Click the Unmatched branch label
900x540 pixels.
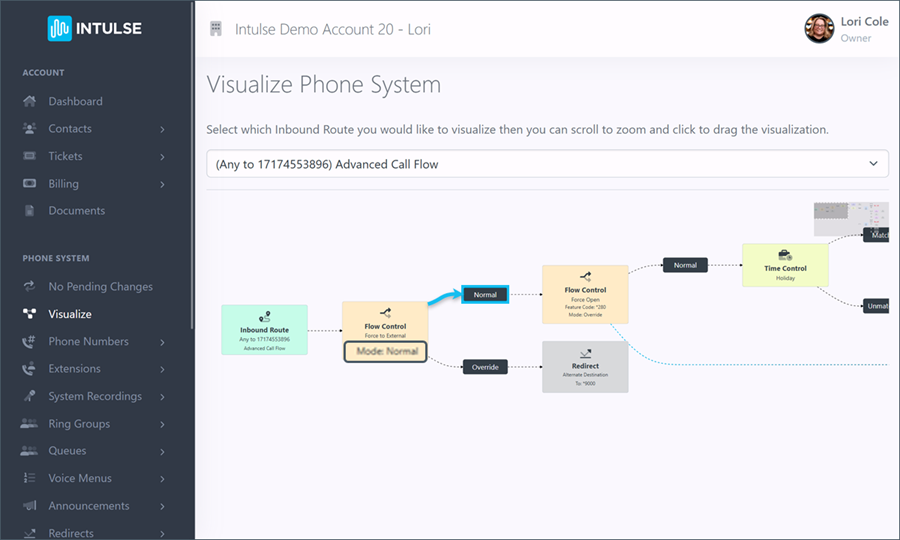click(x=876, y=306)
